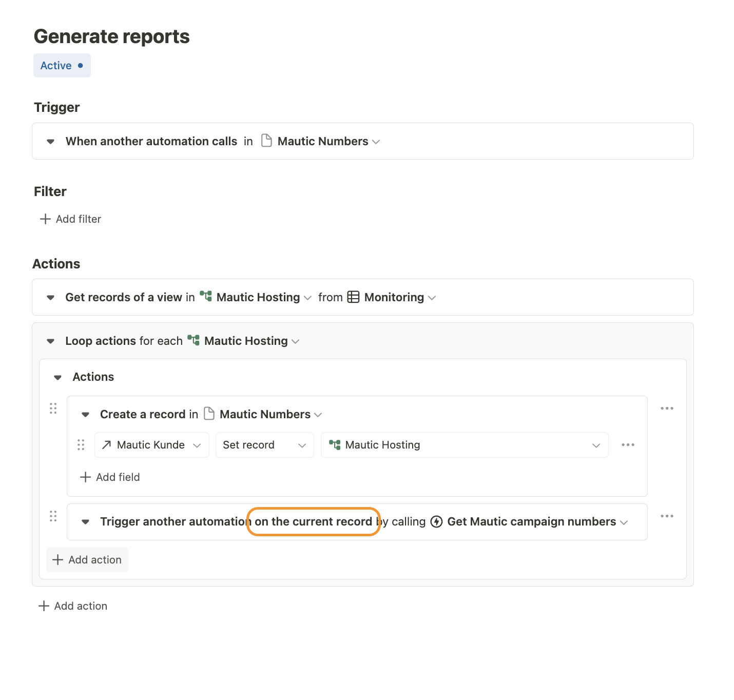Click the bottom Add action below the loop
The image size is (734, 700).
point(73,606)
